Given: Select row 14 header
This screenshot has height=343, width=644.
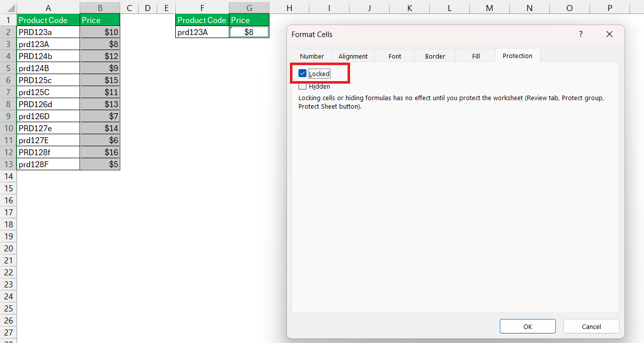Looking at the screenshot, I should tap(8, 176).
